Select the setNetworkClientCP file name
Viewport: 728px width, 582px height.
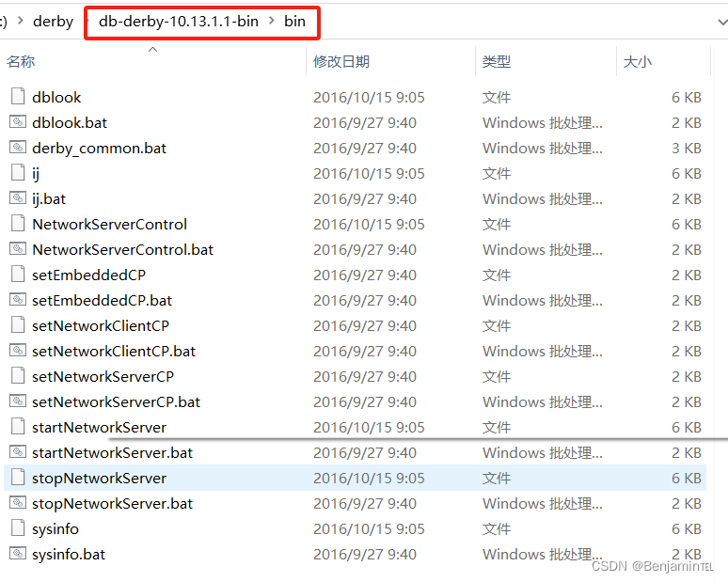click(x=101, y=326)
